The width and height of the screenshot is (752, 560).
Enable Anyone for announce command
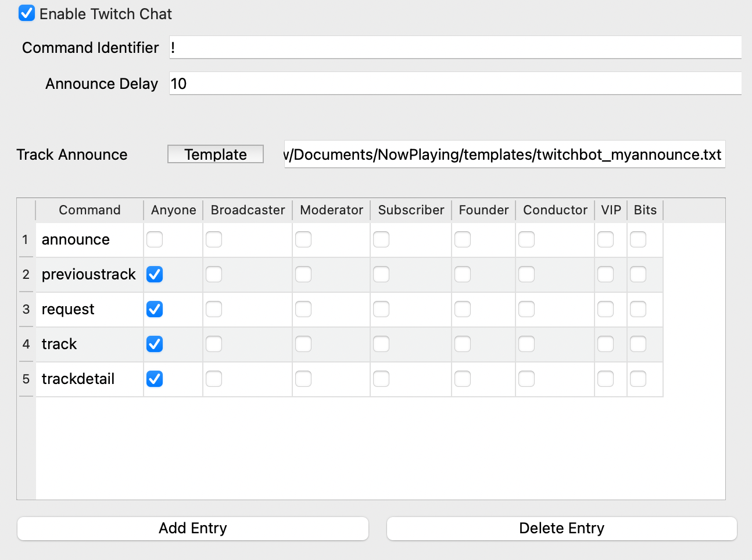tap(155, 239)
